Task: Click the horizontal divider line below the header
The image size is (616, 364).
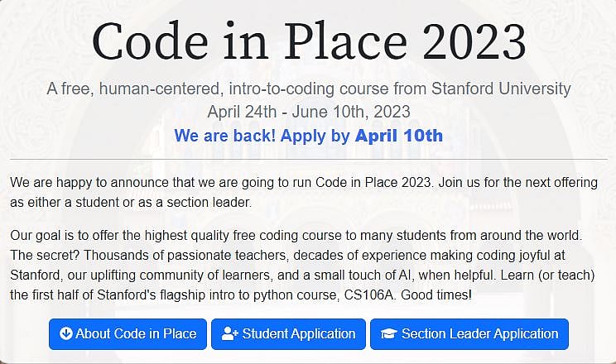Action: click(308, 159)
